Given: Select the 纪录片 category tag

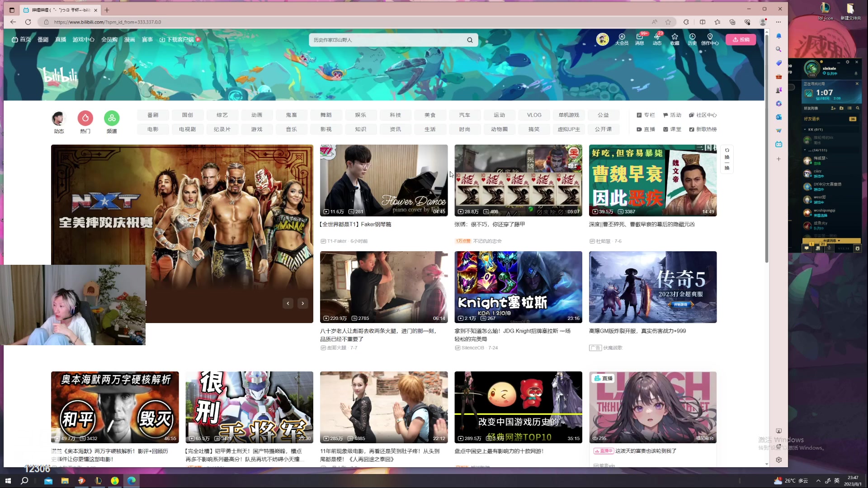Looking at the screenshot, I should click(222, 129).
